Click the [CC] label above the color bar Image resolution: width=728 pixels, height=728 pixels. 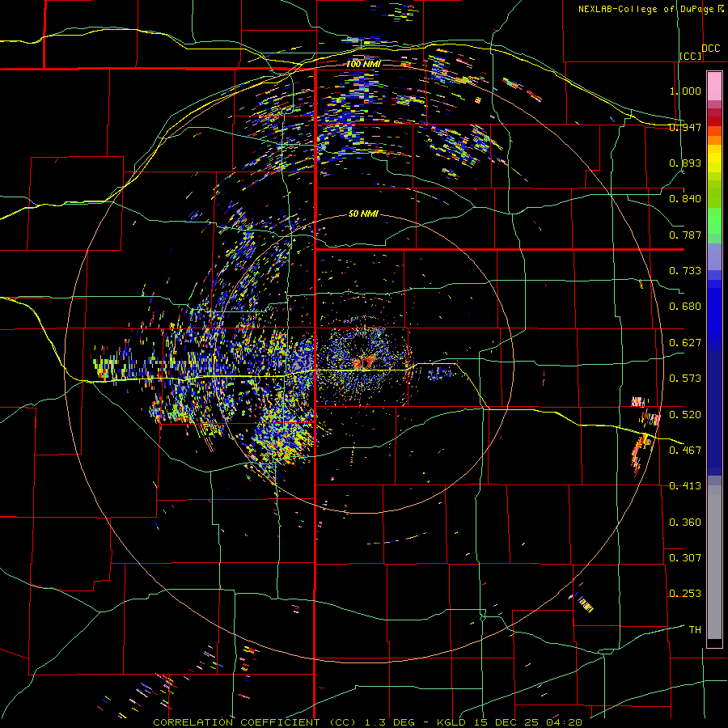point(691,56)
